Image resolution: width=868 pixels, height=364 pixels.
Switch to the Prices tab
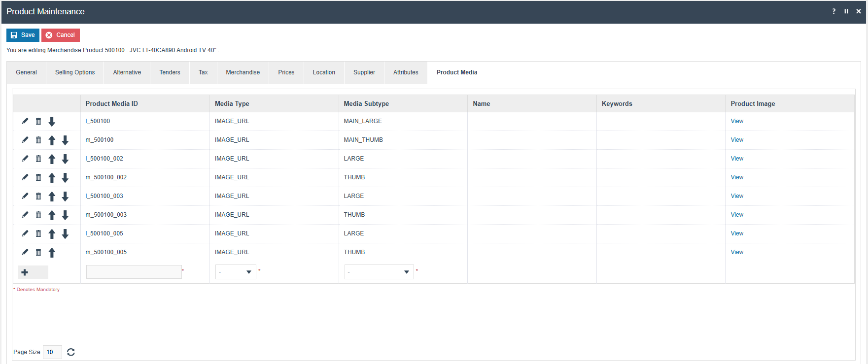286,72
